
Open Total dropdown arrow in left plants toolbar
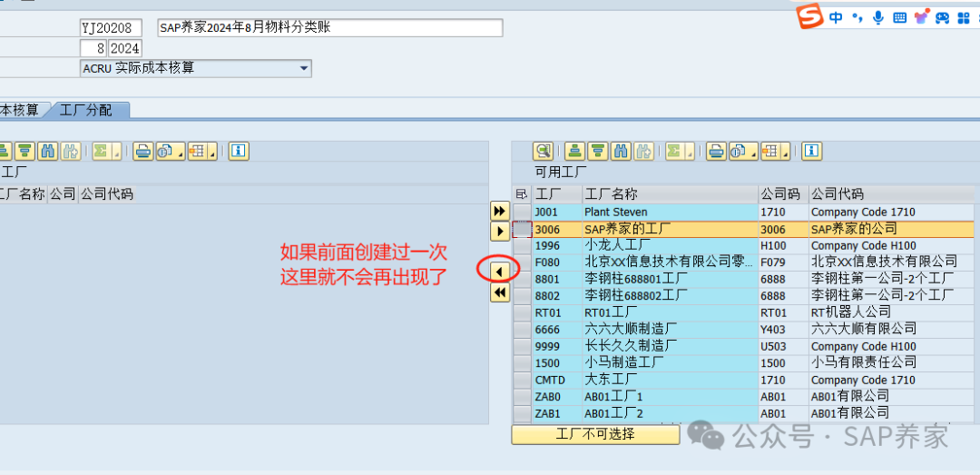(115, 153)
